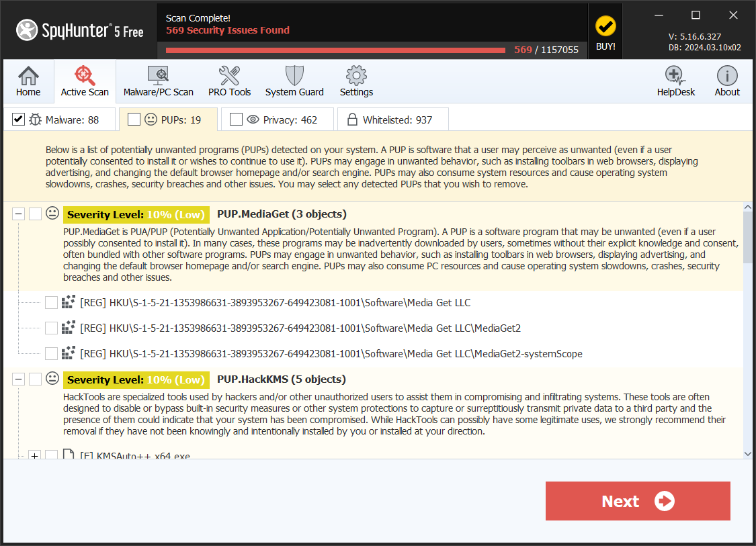Tick the checkbox for PUP.MediaGet group

pos(36,214)
